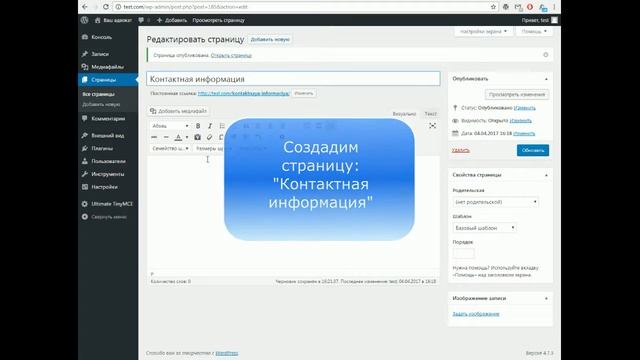
Task: Open the template dropdown "Базовый шаблон"
Action: click(x=484, y=228)
